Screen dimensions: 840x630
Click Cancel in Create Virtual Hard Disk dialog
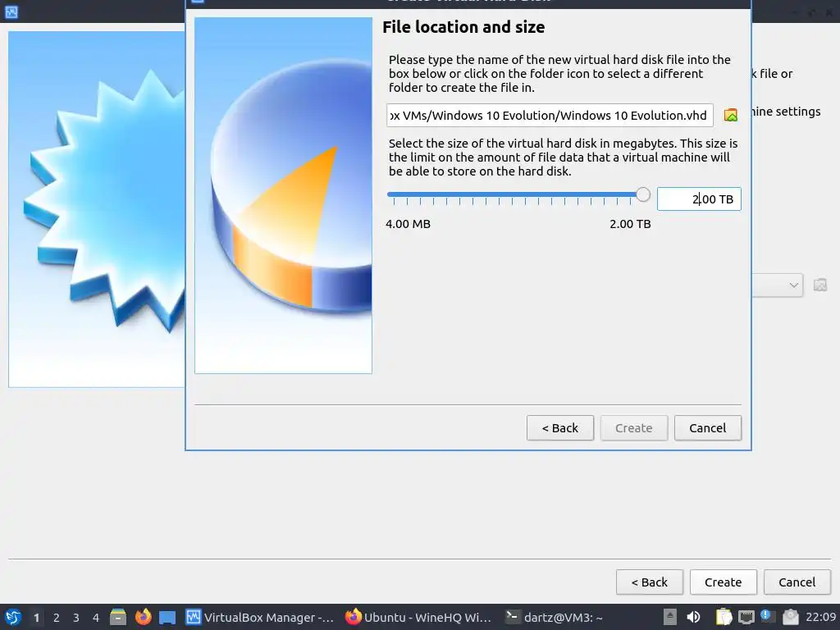click(708, 428)
